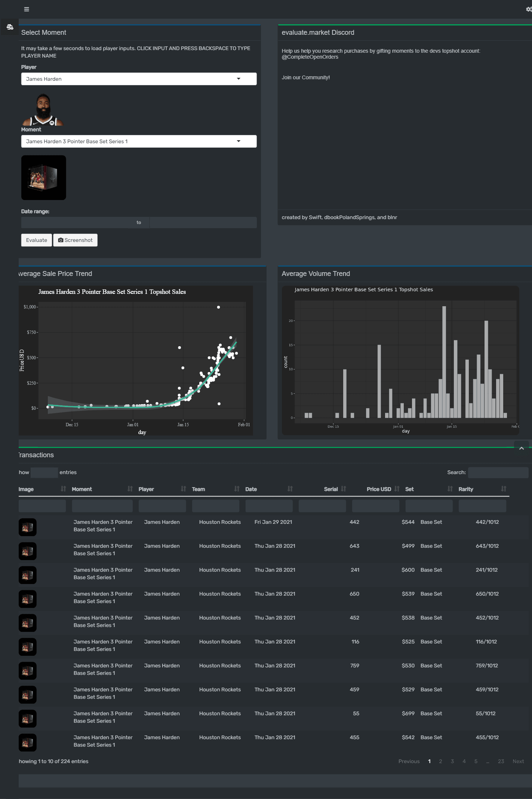This screenshot has height=799, width=532.
Task: Open the hamburger sidebar menu
Action: coord(27,9)
